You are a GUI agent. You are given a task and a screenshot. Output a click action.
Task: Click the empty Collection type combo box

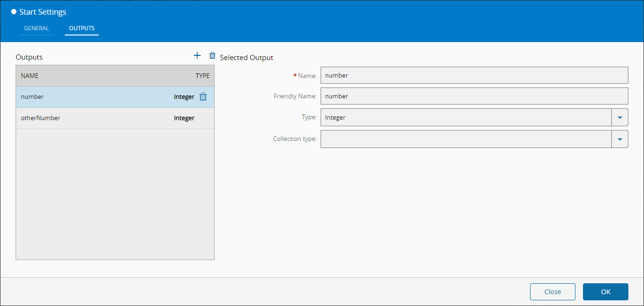click(x=466, y=139)
